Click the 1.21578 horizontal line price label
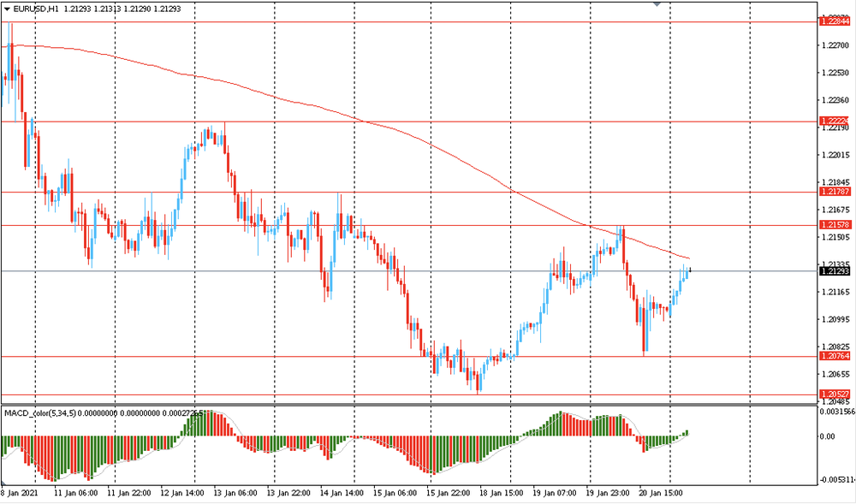 (835, 225)
